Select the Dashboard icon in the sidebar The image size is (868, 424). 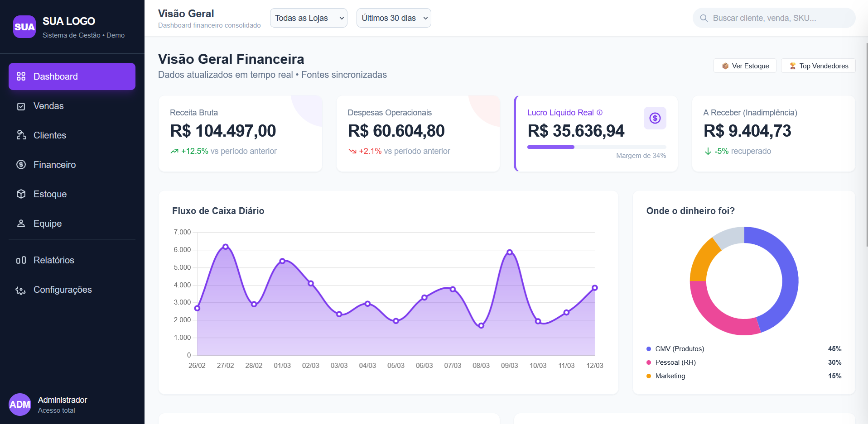click(x=21, y=76)
